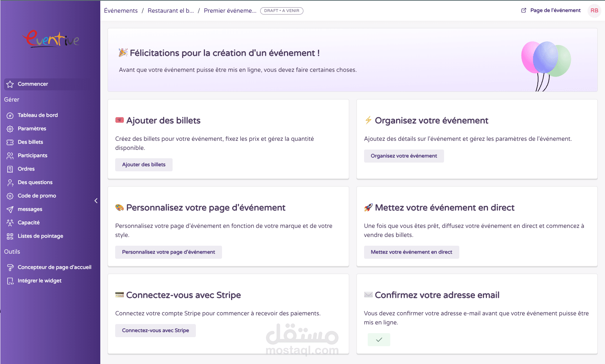605x364 pixels.
Task: Click the Tableau de bord gauge icon
Action: [x=10, y=115]
